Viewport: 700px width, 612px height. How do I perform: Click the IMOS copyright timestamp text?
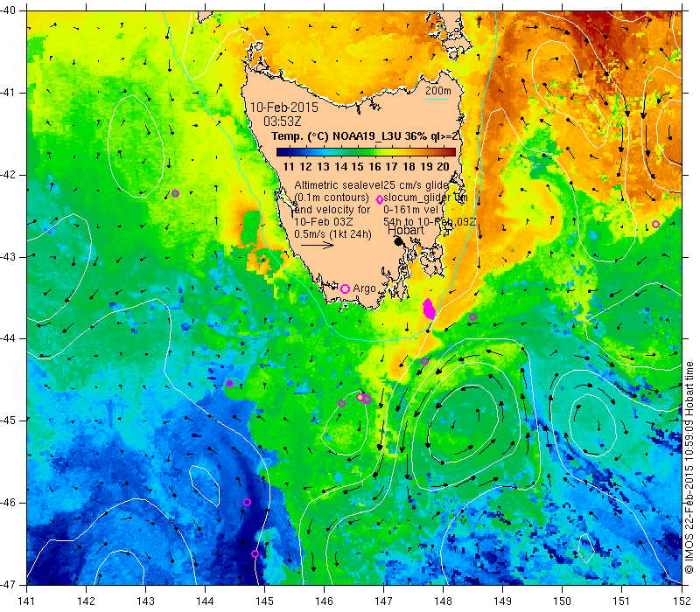[x=689, y=468]
